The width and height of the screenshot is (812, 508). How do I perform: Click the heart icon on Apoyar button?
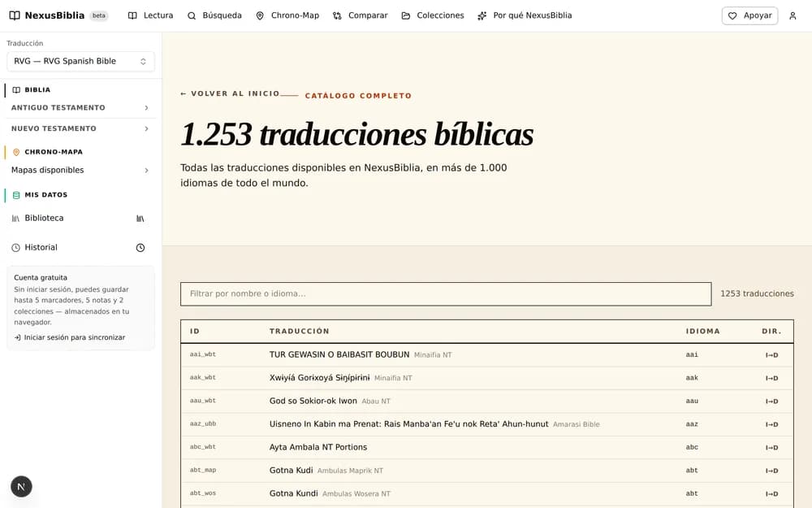click(x=732, y=16)
